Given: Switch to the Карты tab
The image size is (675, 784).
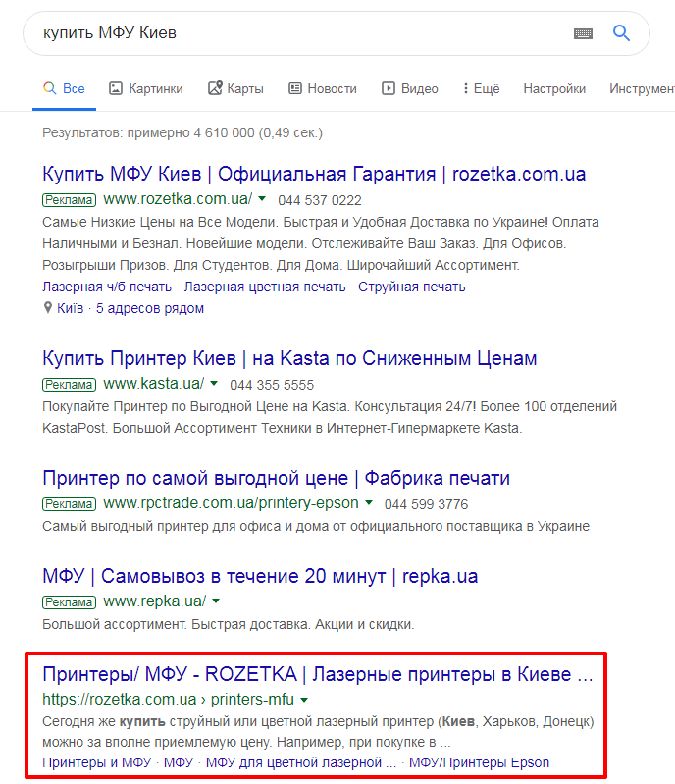Looking at the screenshot, I should click(235, 89).
